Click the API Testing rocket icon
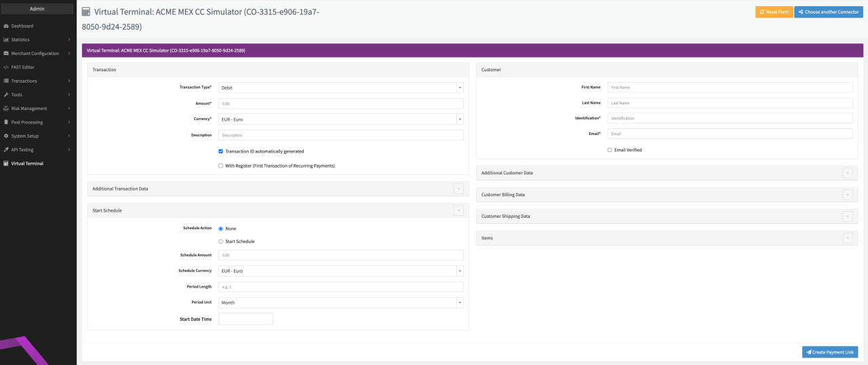This screenshot has width=868, height=365. coord(6,150)
